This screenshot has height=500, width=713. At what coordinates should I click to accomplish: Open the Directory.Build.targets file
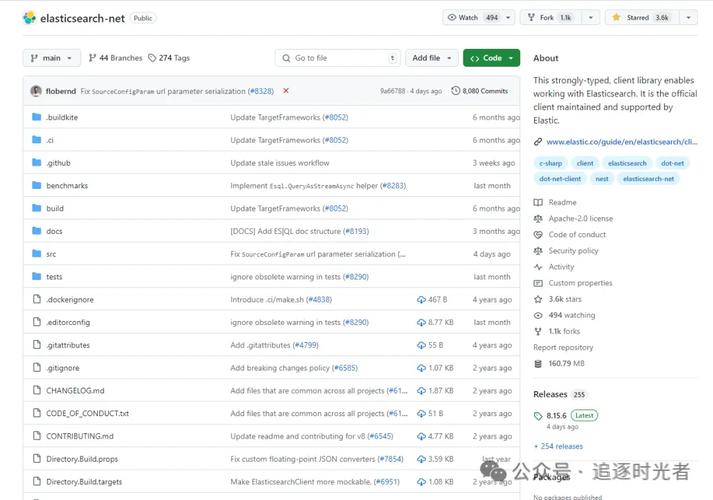[84, 482]
